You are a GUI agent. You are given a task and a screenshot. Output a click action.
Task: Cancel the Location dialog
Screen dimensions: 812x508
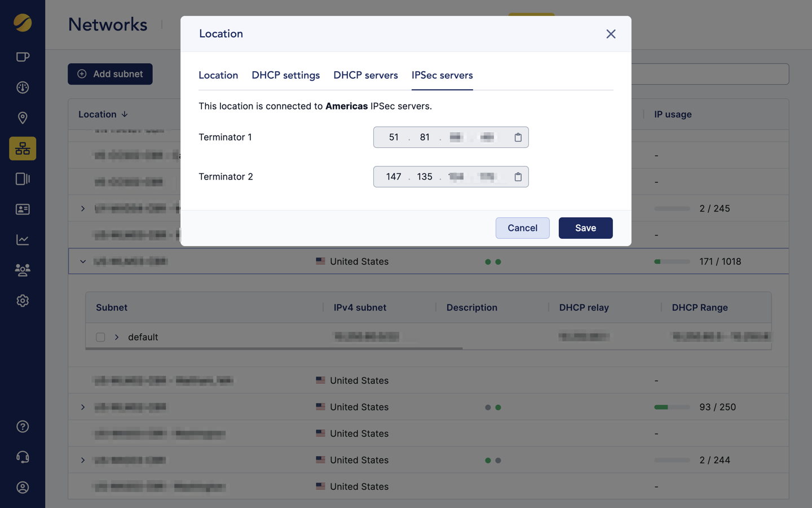pos(522,228)
